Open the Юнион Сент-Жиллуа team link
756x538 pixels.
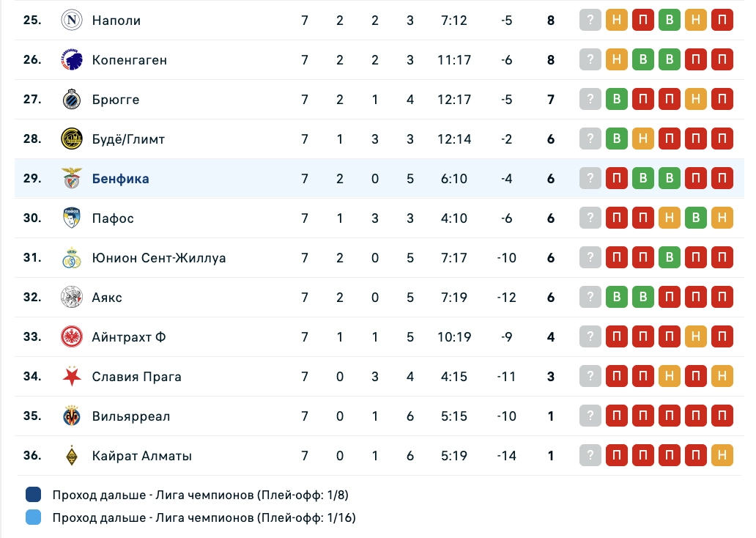(158, 258)
